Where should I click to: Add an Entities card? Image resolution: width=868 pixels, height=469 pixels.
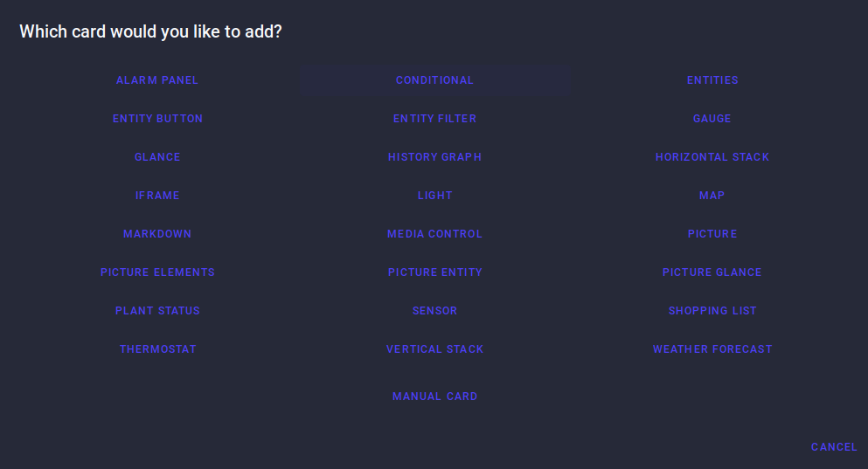tap(712, 80)
